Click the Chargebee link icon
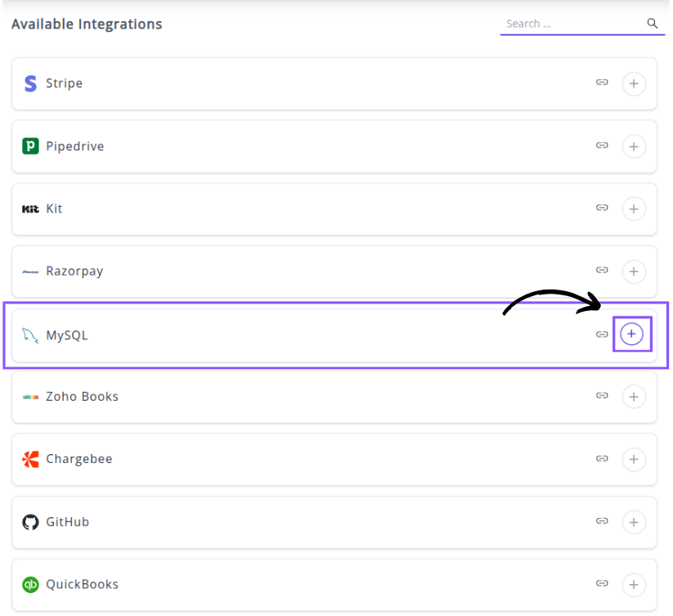 click(602, 459)
